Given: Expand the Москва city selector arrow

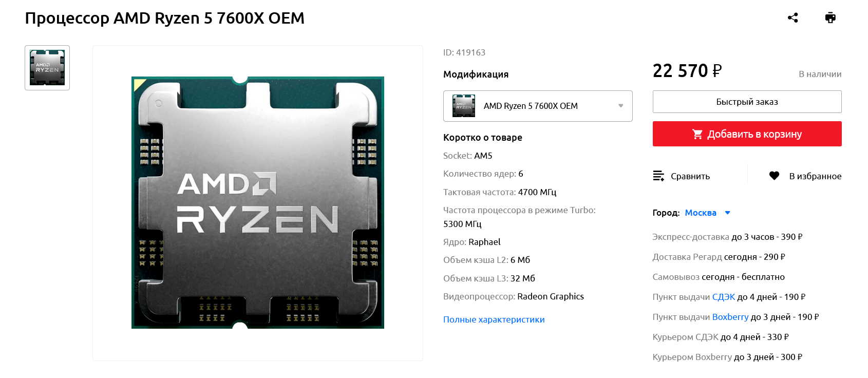Looking at the screenshot, I should (x=727, y=213).
